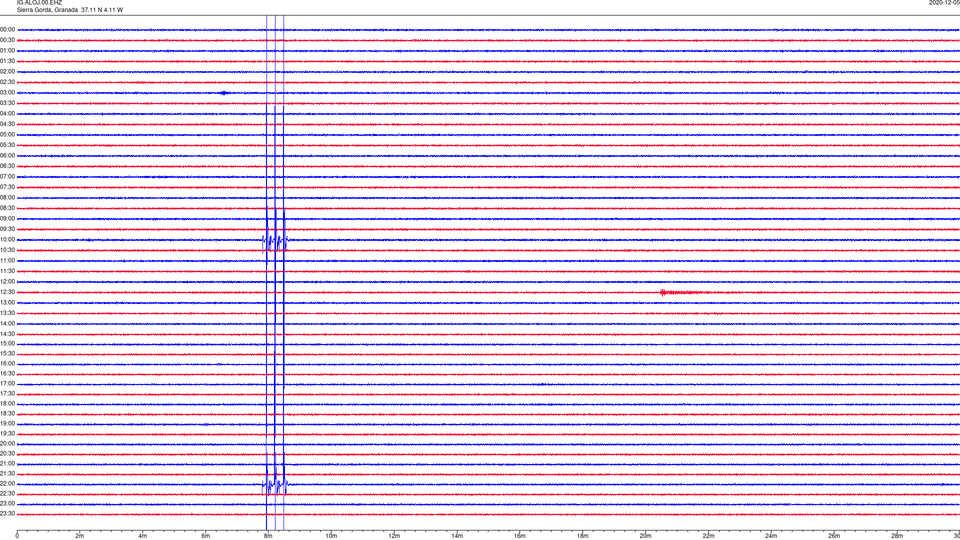Screen dimensions: 960x540
Task: Click the 28m tick label on time axis
Action: tap(897, 536)
